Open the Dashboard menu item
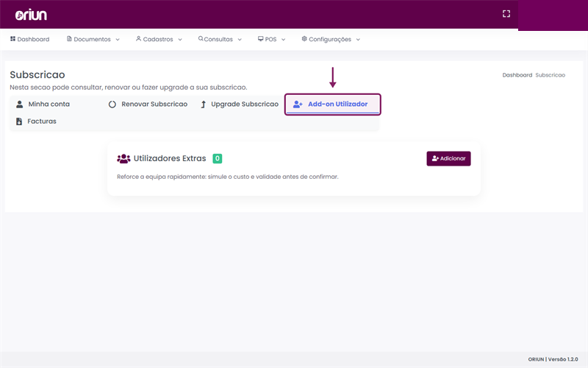This screenshot has height=368, width=588. 29,39
